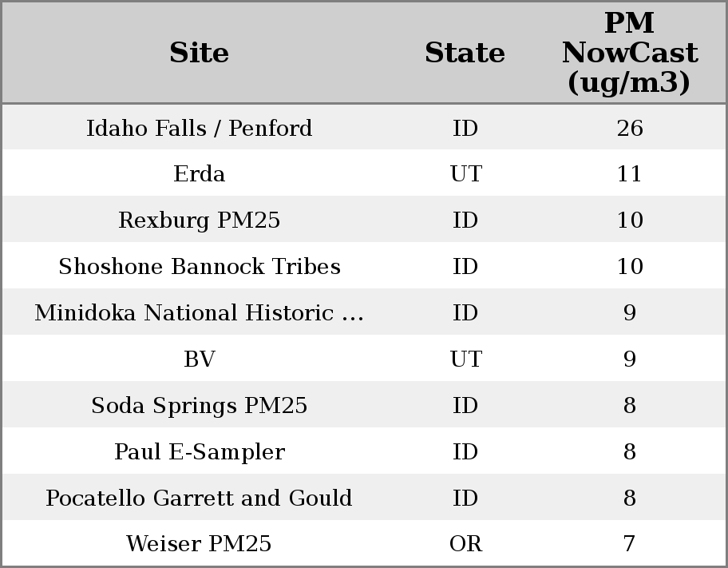Viewport: 728px width, 568px height.
Task: Click the PM NowCast (ug/m3) header
Action: tap(629, 53)
